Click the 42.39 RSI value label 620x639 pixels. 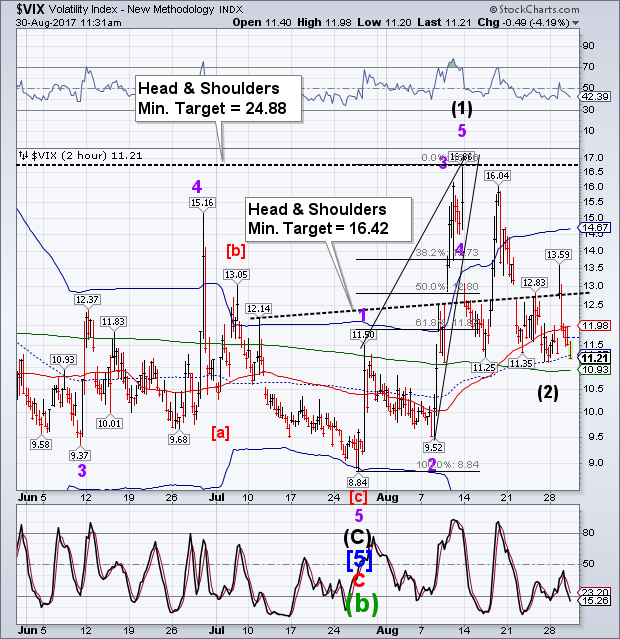point(596,96)
